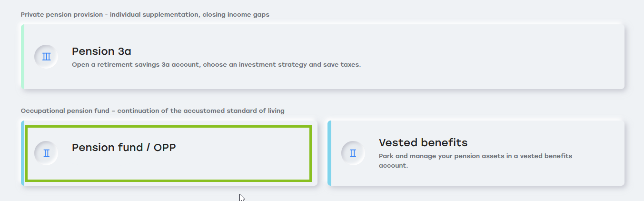The image size is (644, 201).
Task: Open the Pension 3a heading
Action: pyautogui.click(x=101, y=51)
